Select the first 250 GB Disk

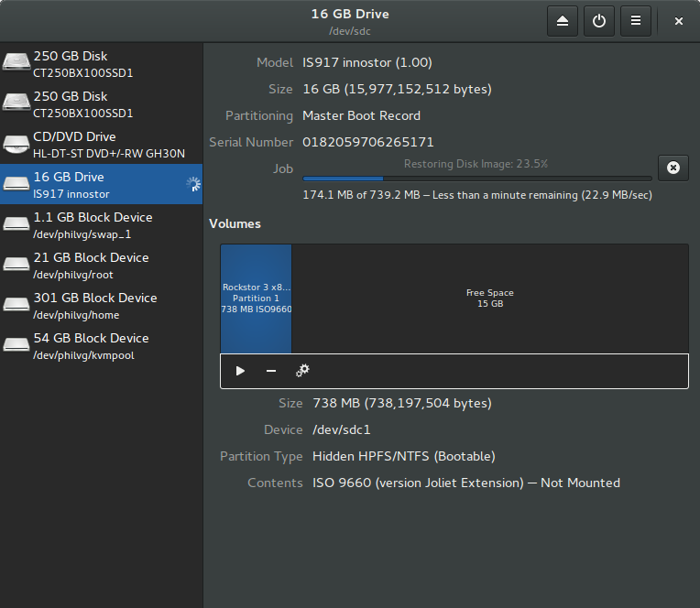[101, 63]
